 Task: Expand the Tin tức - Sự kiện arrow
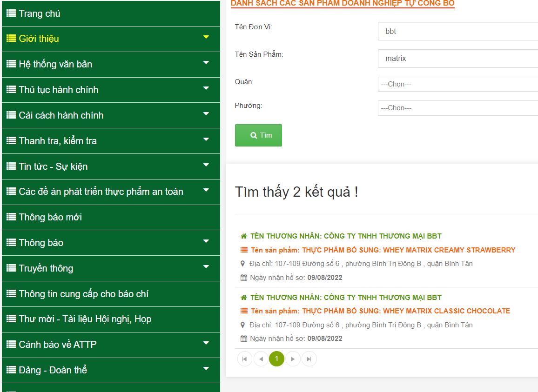pos(206,165)
